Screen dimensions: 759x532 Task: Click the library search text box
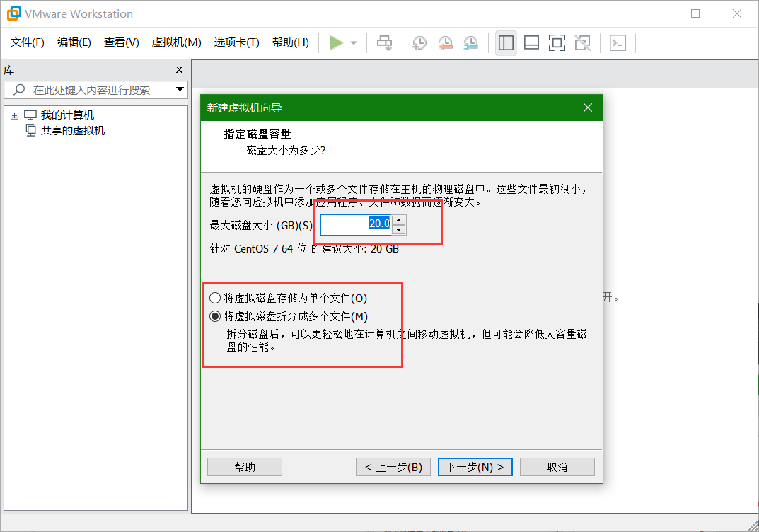(x=95, y=90)
